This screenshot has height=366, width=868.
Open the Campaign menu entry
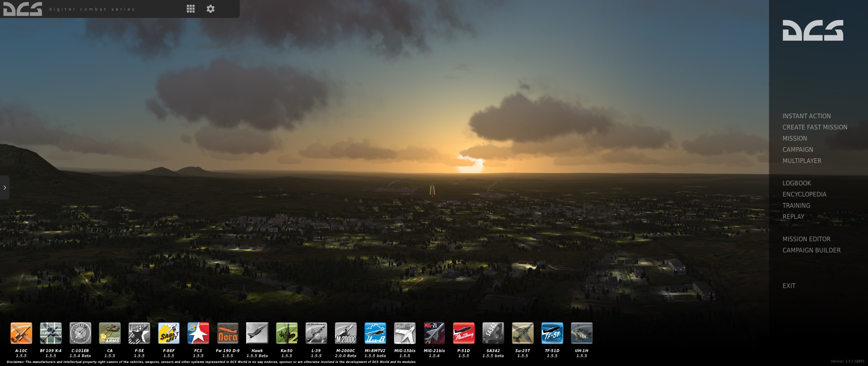[x=798, y=149]
